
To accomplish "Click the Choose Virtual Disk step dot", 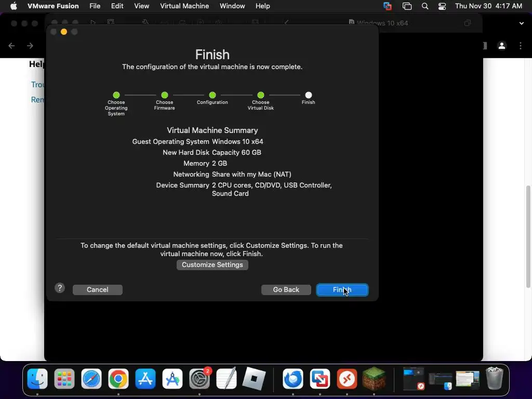I will point(261,95).
